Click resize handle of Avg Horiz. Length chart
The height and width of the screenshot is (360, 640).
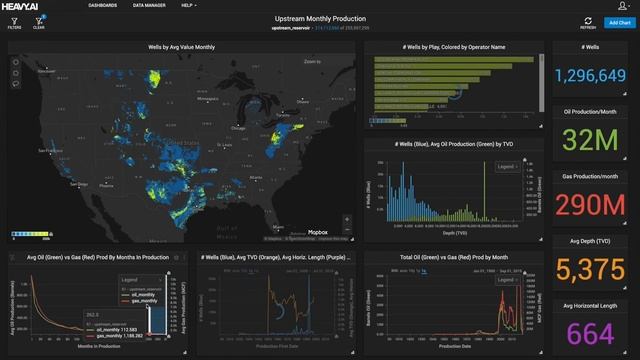click(352, 352)
